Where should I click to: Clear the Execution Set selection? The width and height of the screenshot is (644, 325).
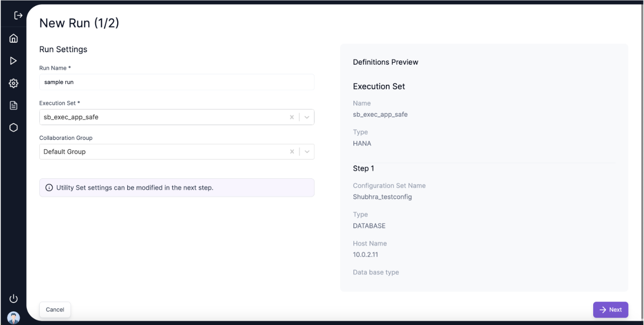(292, 117)
